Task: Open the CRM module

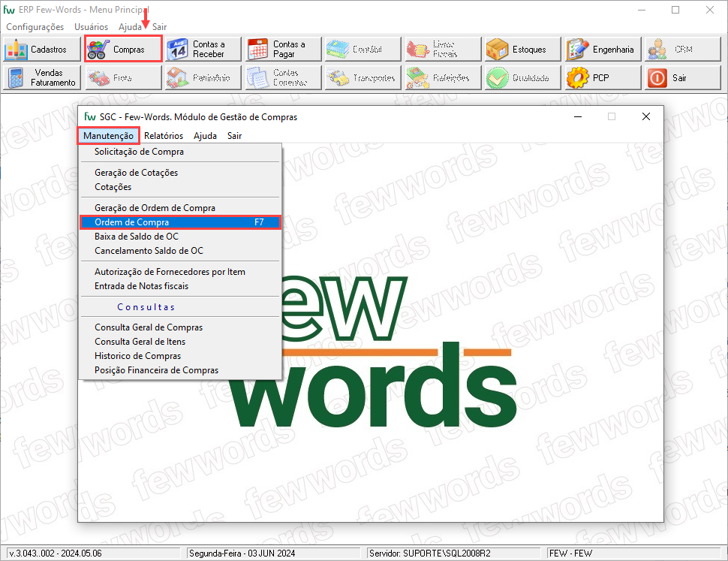Action: 683,50
